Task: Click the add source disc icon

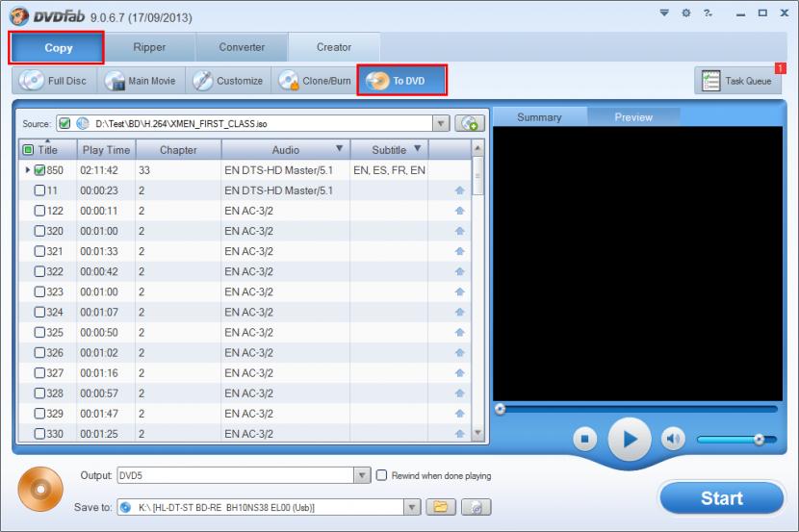Action: (x=471, y=123)
